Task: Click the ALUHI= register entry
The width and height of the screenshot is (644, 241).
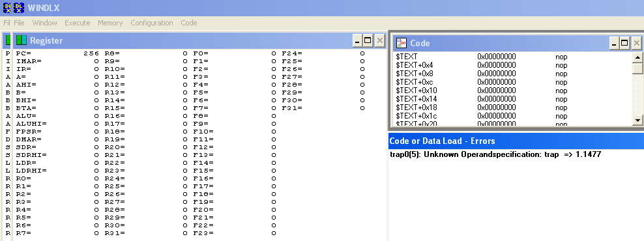Action: [57, 124]
